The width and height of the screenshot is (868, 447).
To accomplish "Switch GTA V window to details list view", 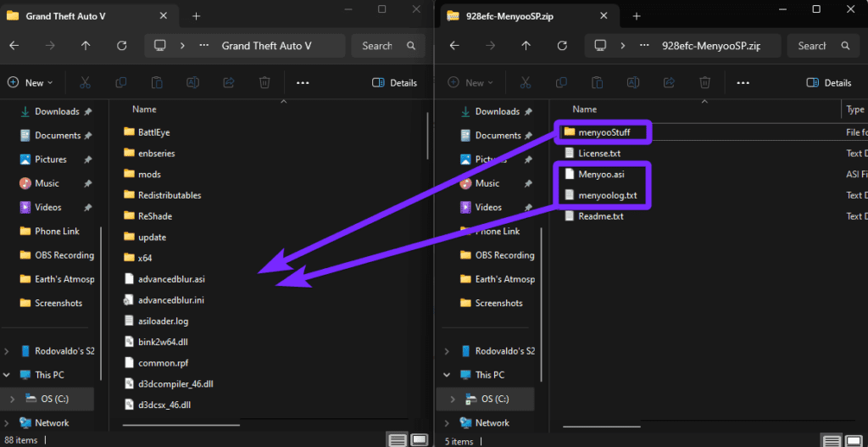I will 398,440.
